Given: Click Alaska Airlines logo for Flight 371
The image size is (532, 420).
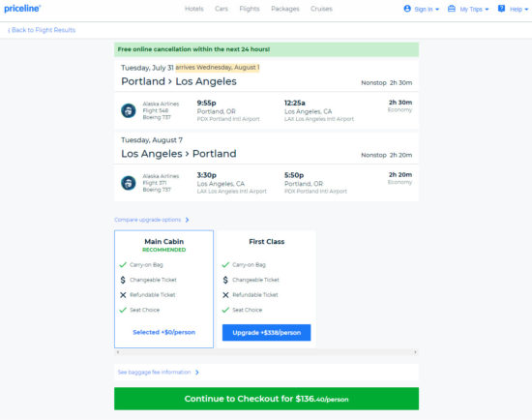Looking at the screenshot, I should click(x=129, y=183).
